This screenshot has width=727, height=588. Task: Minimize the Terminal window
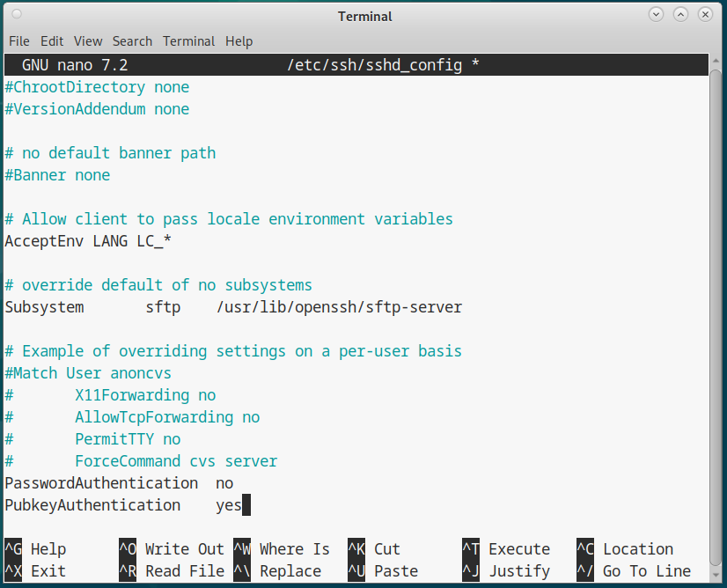click(657, 16)
